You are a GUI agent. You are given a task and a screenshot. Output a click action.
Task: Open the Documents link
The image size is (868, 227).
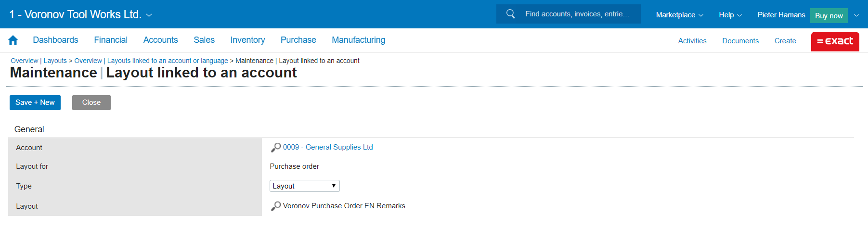click(740, 41)
